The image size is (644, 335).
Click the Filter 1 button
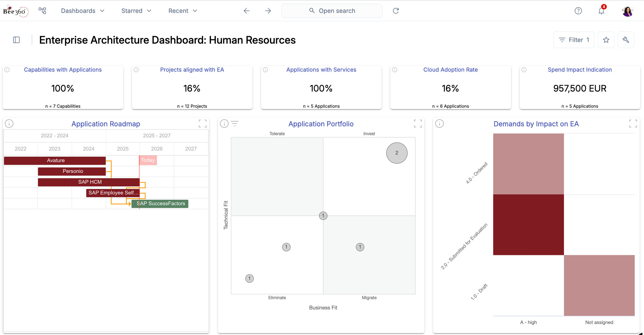pos(574,40)
